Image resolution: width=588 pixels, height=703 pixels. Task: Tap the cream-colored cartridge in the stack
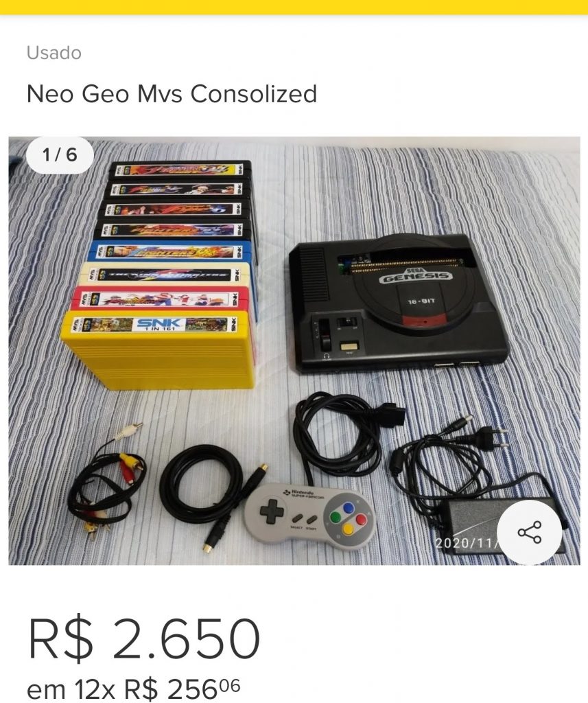tap(164, 275)
